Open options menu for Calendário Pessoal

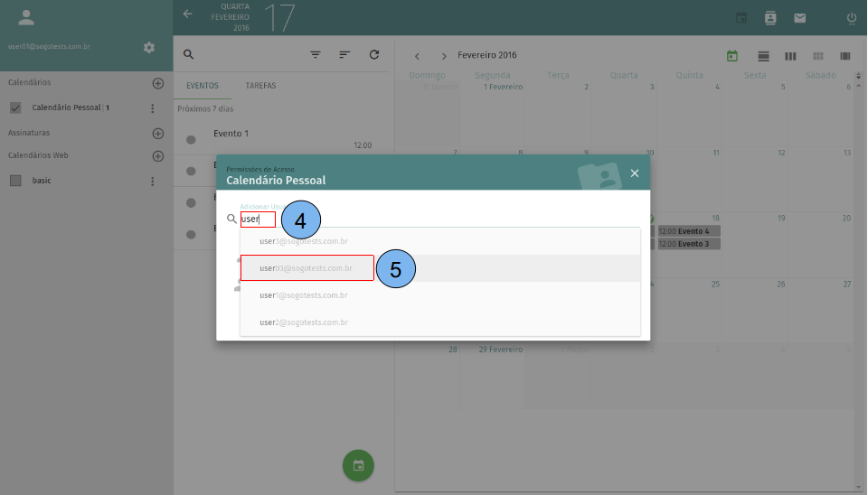tap(152, 108)
